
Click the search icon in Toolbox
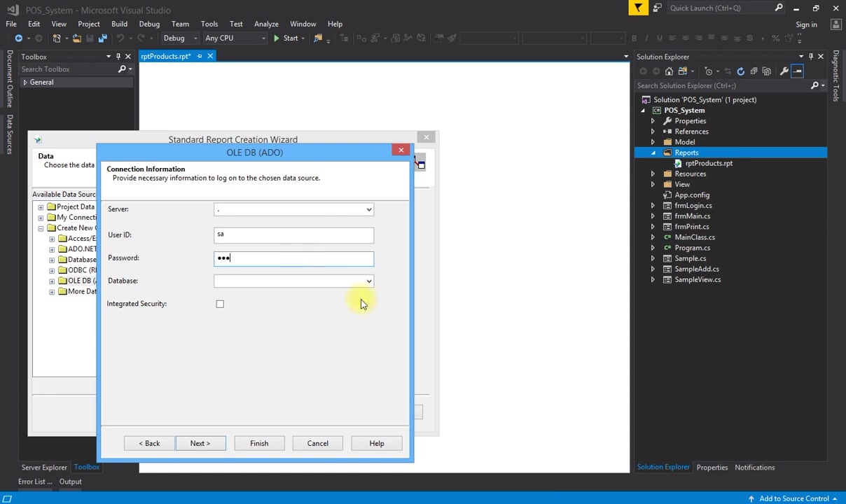[122, 69]
